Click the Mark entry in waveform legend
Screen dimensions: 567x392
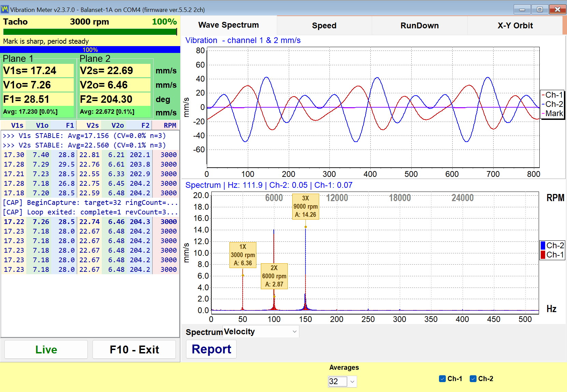tap(552, 113)
